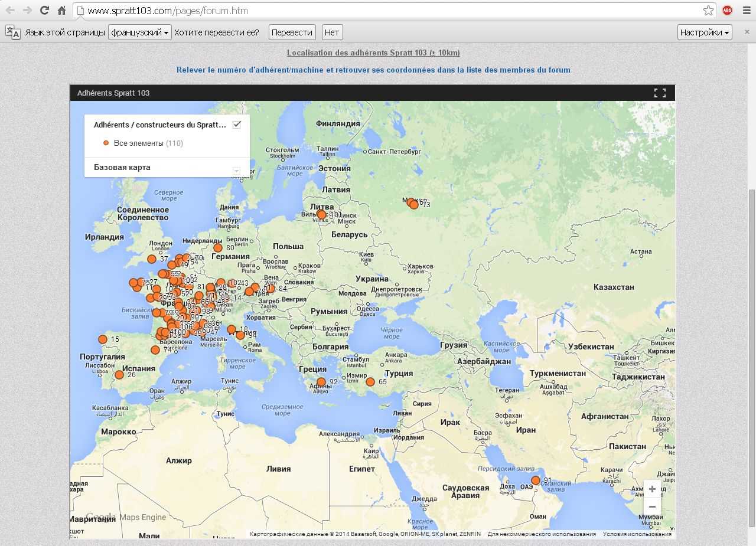Open the browser home page
The image size is (756, 546).
coord(61,11)
